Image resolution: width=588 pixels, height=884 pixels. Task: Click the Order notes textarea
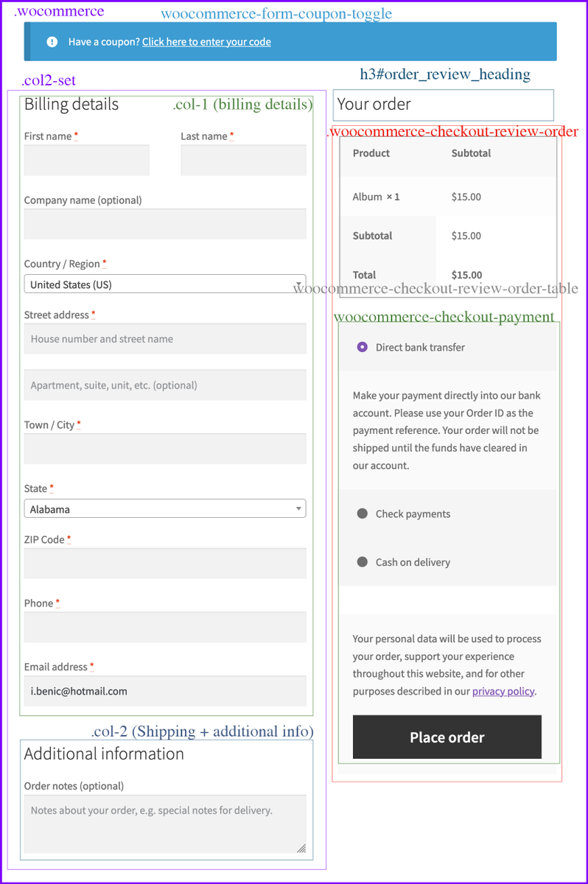pos(165,824)
